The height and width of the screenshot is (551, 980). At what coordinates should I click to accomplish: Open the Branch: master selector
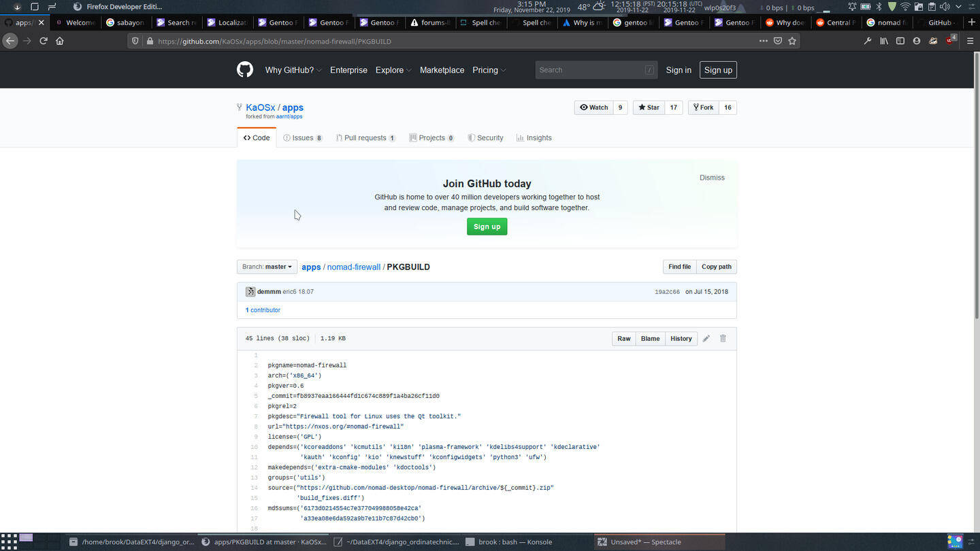[267, 267]
